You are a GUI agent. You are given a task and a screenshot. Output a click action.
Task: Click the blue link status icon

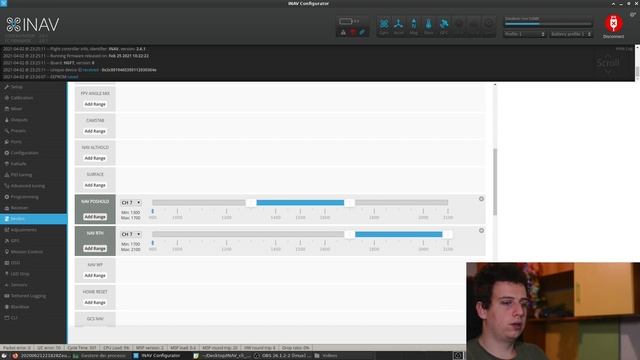click(x=362, y=32)
